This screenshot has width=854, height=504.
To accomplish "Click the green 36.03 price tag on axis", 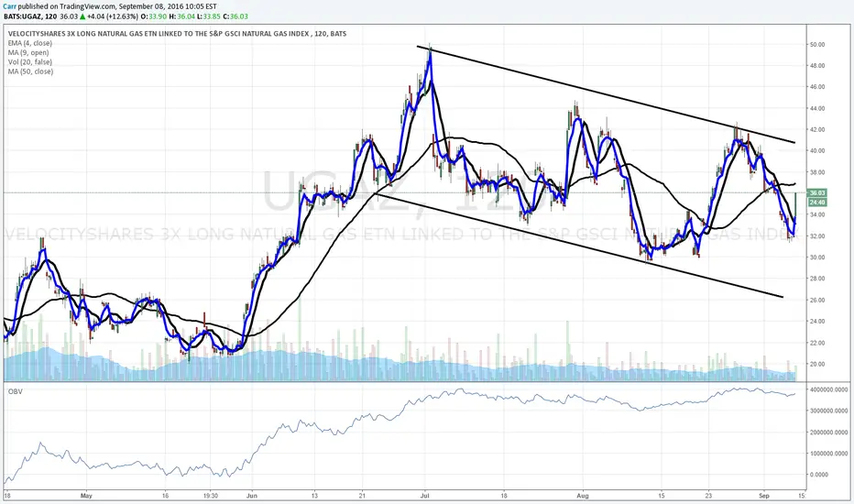I will point(817,192).
